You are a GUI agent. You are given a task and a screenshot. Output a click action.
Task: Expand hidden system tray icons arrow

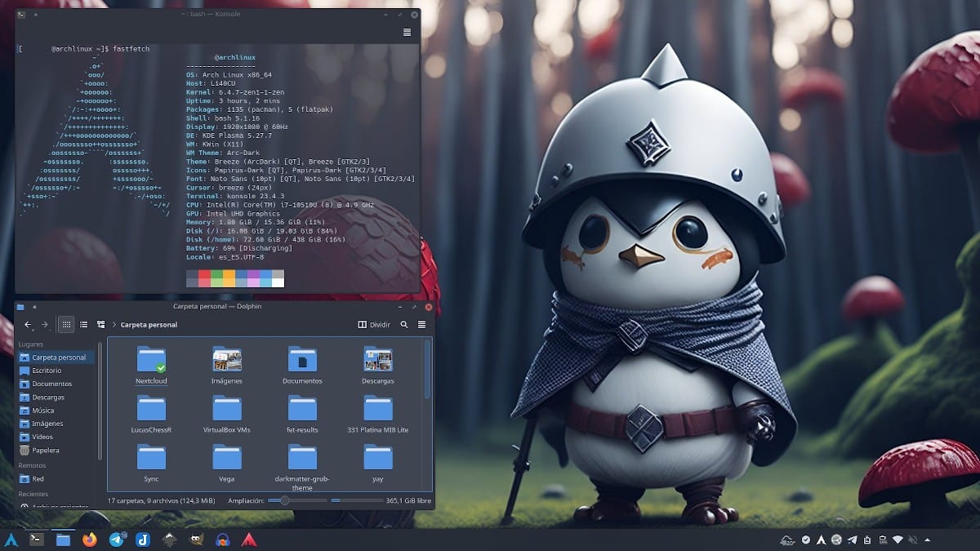(928, 540)
